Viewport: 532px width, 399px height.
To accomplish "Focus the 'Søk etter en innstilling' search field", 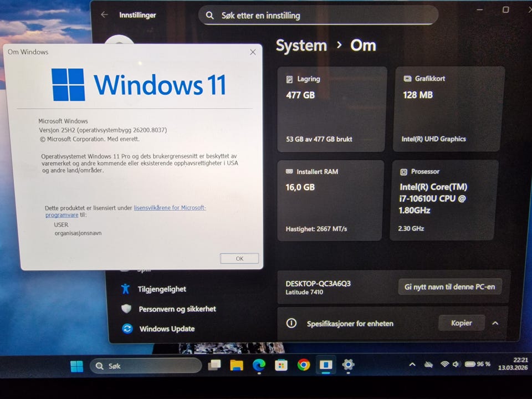I will [x=318, y=16].
